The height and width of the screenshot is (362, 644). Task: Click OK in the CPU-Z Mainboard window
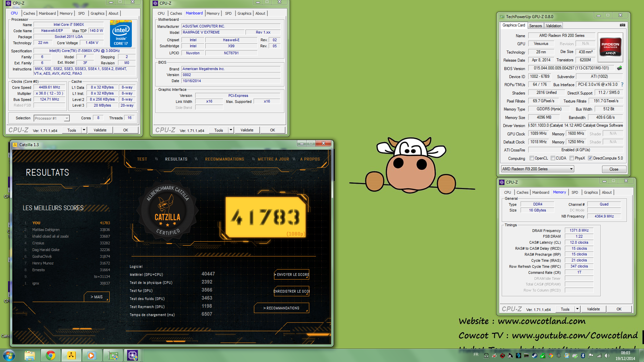tap(272, 130)
